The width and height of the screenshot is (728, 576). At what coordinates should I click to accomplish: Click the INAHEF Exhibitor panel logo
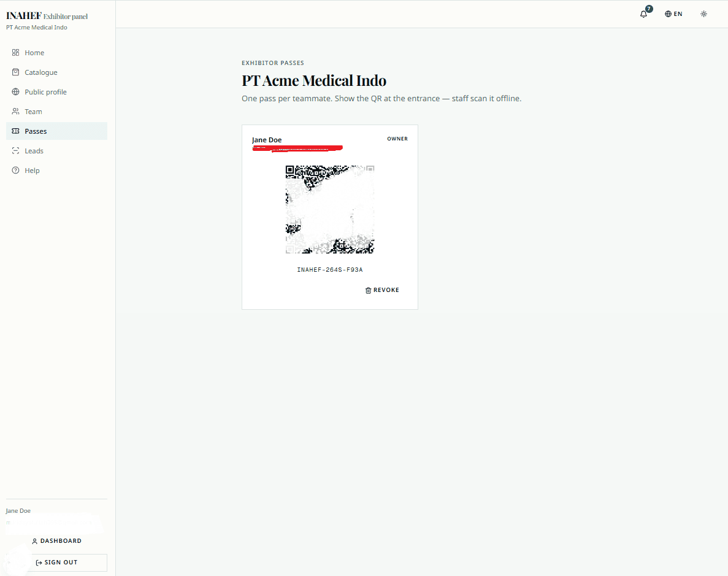coord(47,17)
